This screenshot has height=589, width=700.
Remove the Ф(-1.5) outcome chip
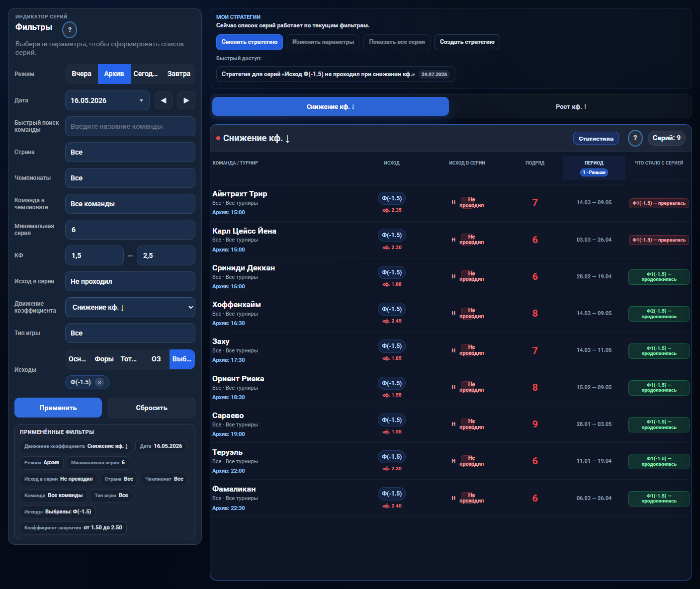99,382
